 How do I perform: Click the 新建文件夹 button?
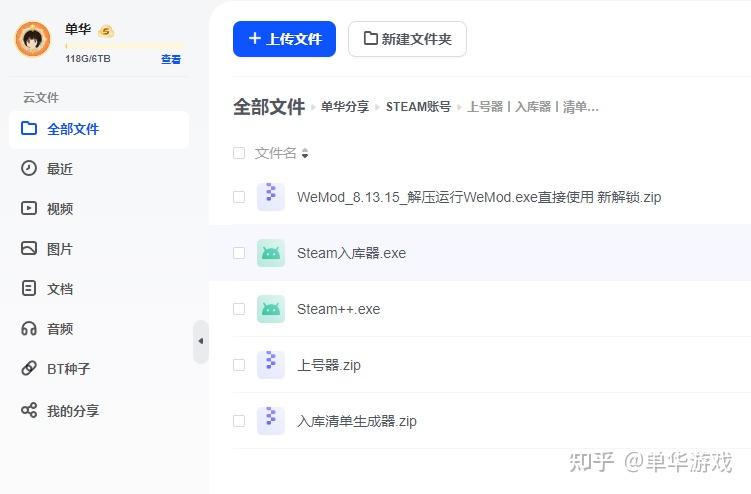(408, 39)
